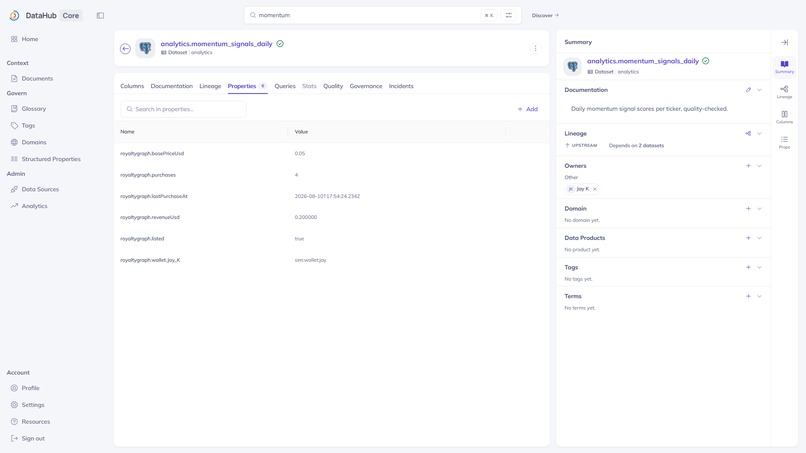Image resolution: width=806 pixels, height=453 pixels.
Task: Select the Summary icon in right rail
Action: click(x=784, y=67)
